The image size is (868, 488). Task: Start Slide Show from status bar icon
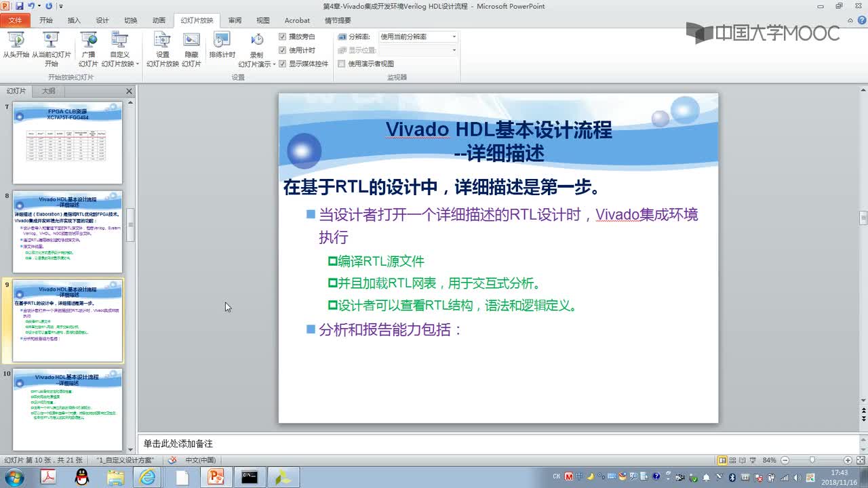point(753,460)
